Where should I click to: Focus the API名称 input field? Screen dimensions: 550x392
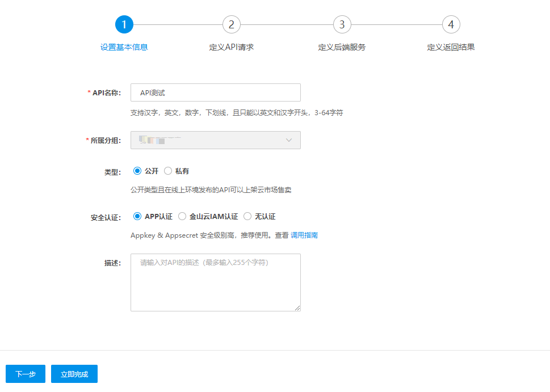pyautogui.click(x=215, y=92)
